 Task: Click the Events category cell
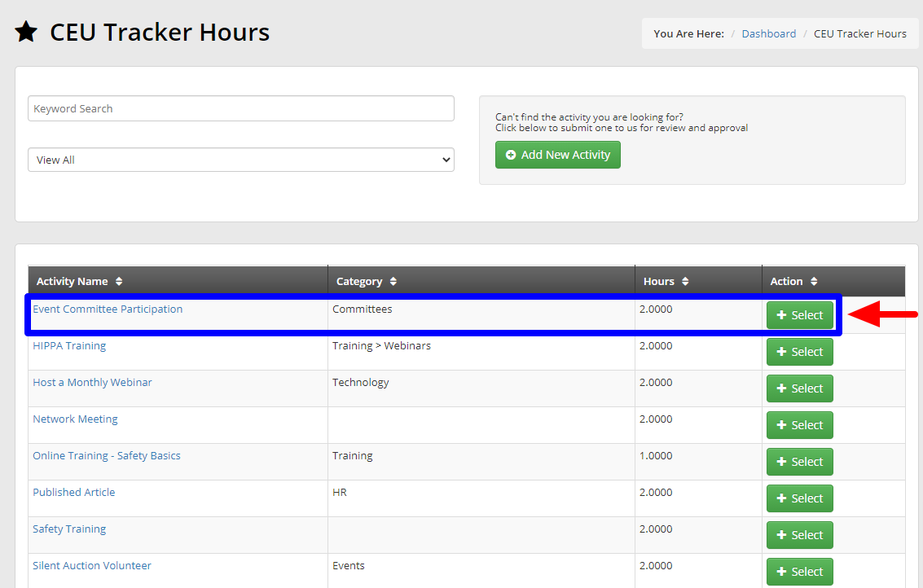pos(349,566)
